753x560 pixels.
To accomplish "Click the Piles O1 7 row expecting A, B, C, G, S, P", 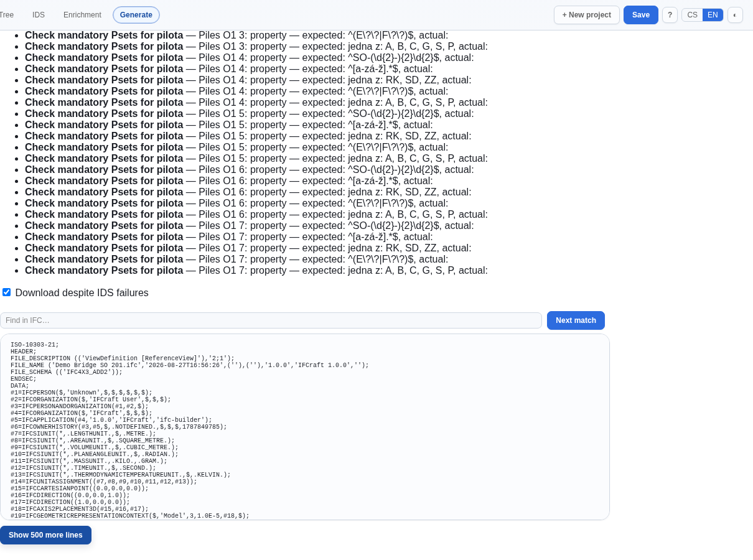I will tap(256, 271).
